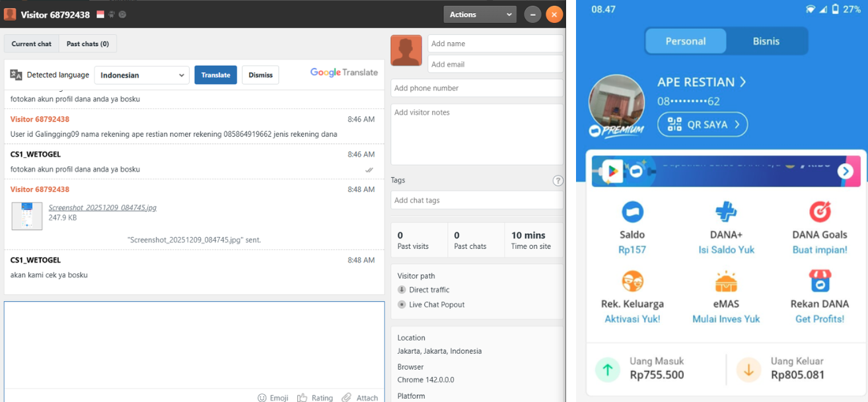
Task: Open the Rekan DANA shop icon
Action: (820, 281)
